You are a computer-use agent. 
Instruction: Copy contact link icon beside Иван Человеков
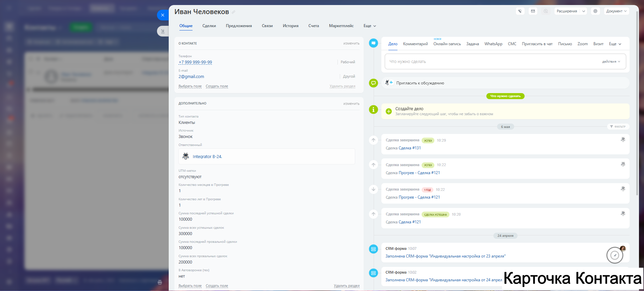[x=233, y=12]
